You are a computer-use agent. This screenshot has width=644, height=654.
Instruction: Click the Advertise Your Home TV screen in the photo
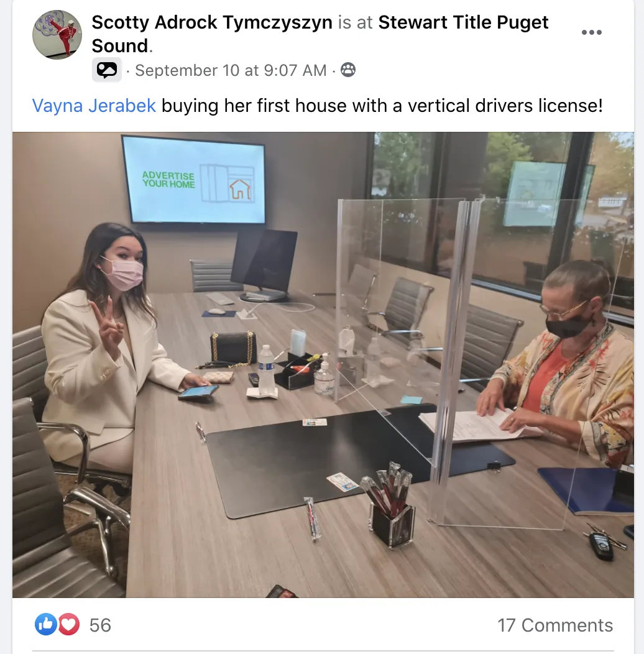pyautogui.click(x=195, y=180)
